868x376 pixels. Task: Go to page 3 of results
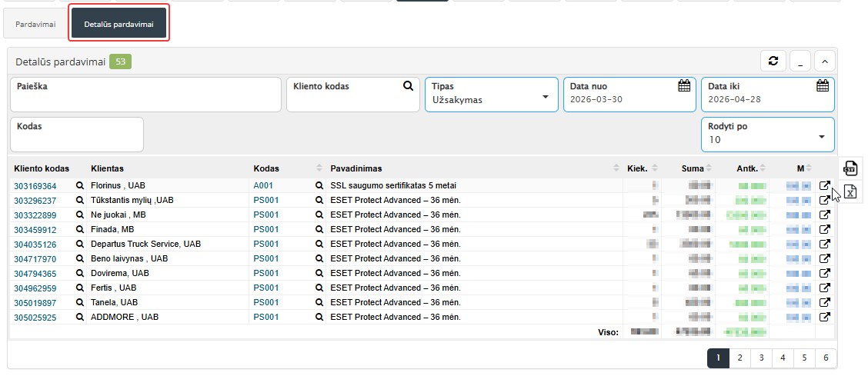(x=761, y=358)
